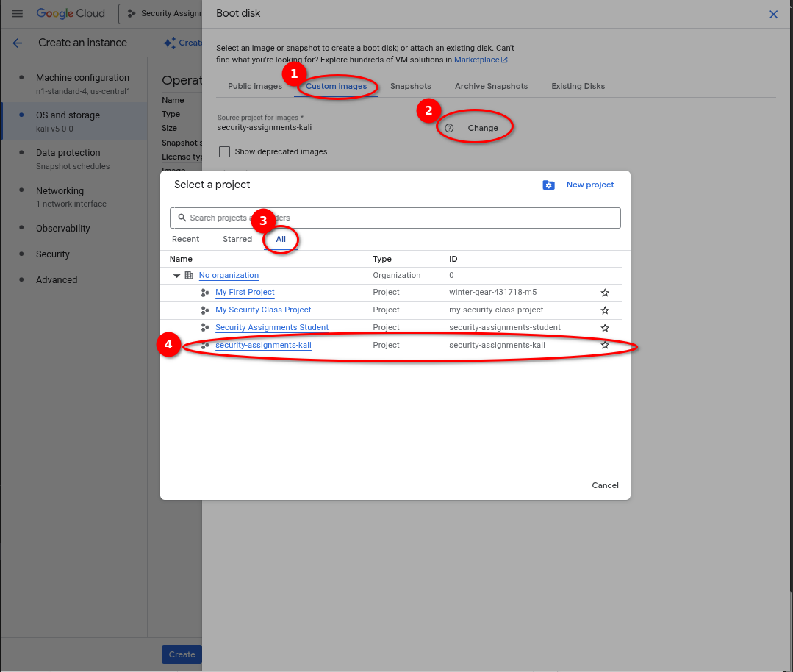Click the Source project value security-assignments-kali
Screen dimensions: 793x672
(265, 127)
